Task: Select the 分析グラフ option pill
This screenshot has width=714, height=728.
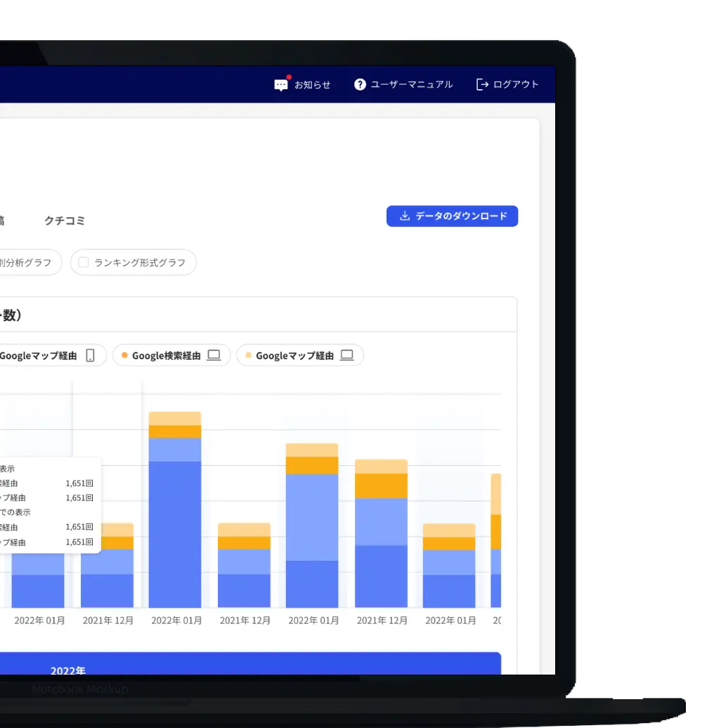Action: click(x=28, y=263)
